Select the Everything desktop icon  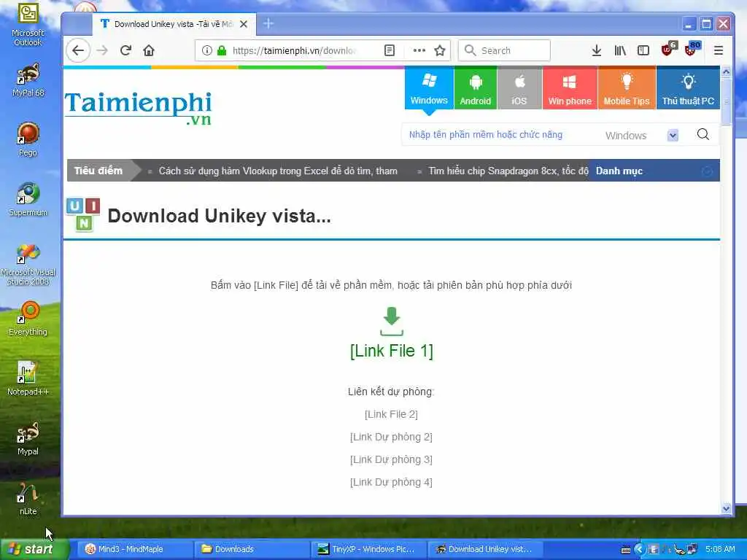pyautogui.click(x=28, y=319)
